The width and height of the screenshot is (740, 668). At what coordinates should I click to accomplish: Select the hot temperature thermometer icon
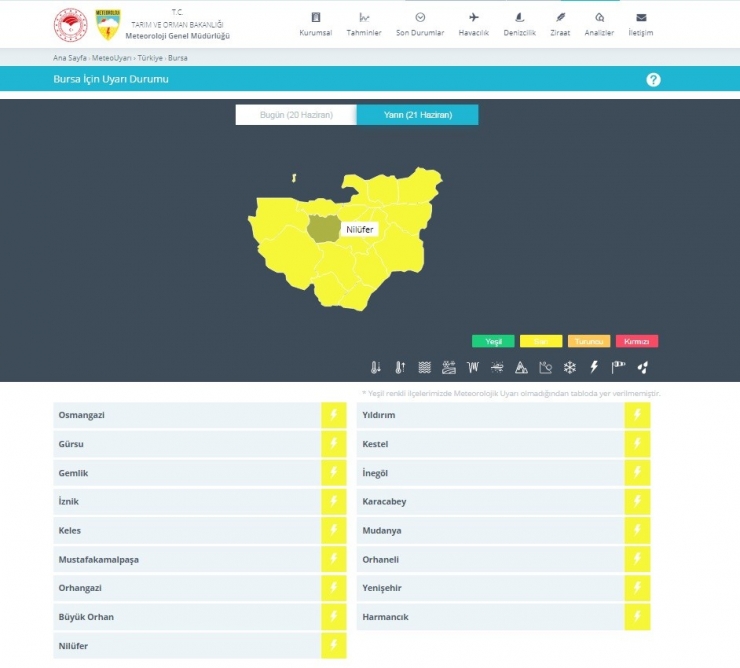point(400,367)
